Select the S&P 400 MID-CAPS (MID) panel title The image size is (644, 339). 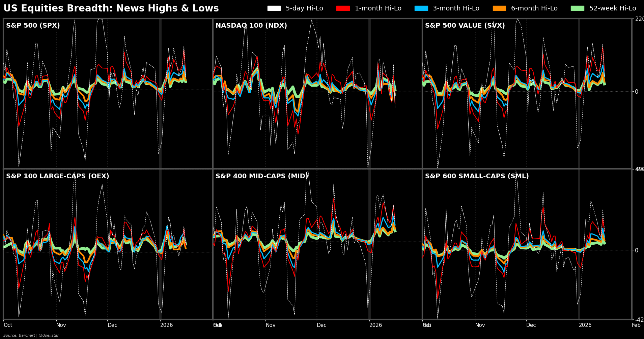point(262,177)
